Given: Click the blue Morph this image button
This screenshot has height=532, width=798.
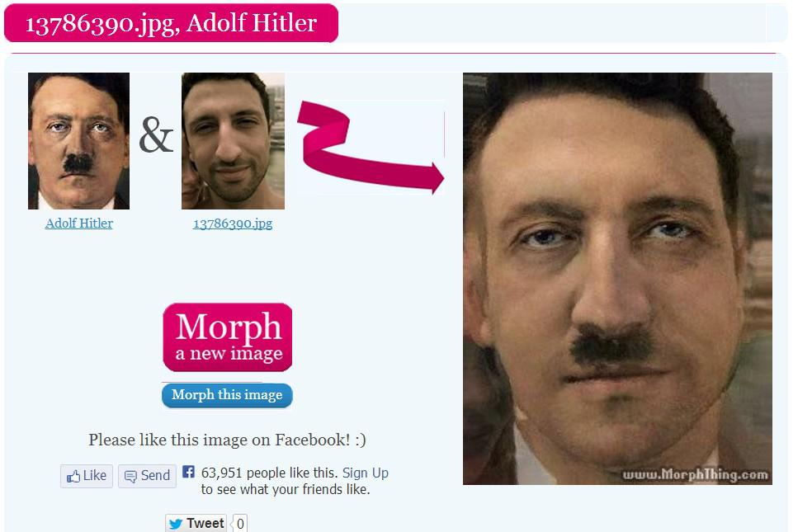Looking at the screenshot, I should click(227, 395).
